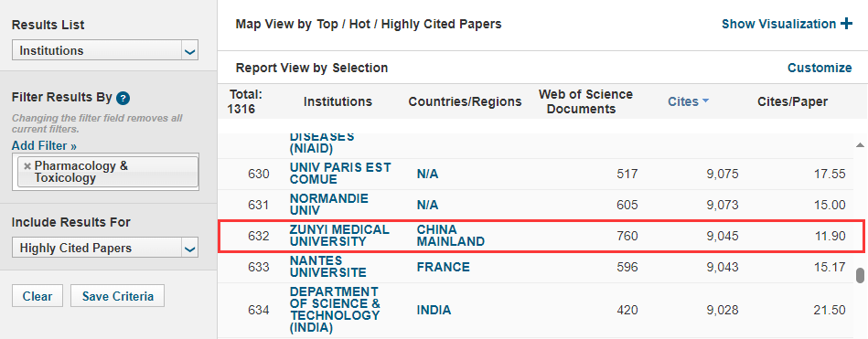Click the Clear button
This screenshot has width=868, height=339.
tap(38, 296)
